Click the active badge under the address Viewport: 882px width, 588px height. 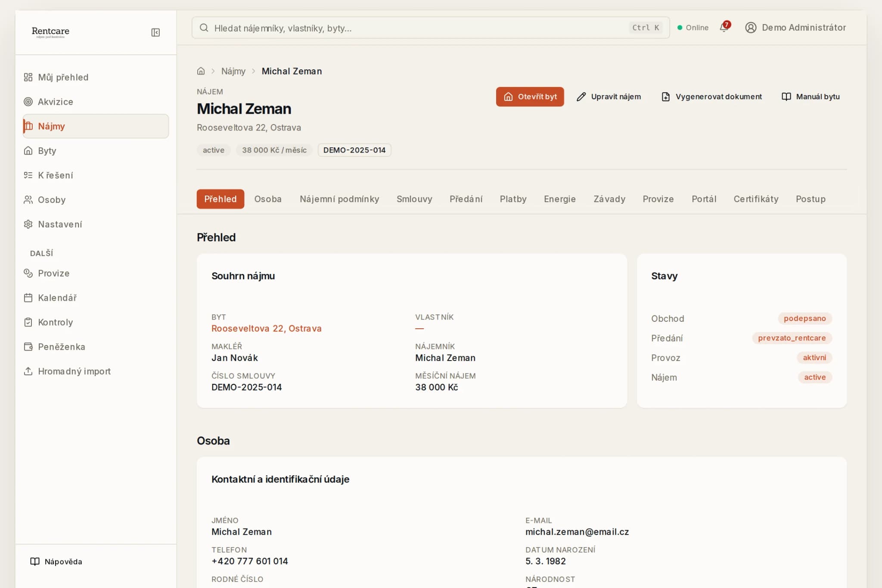pyautogui.click(x=214, y=150)
